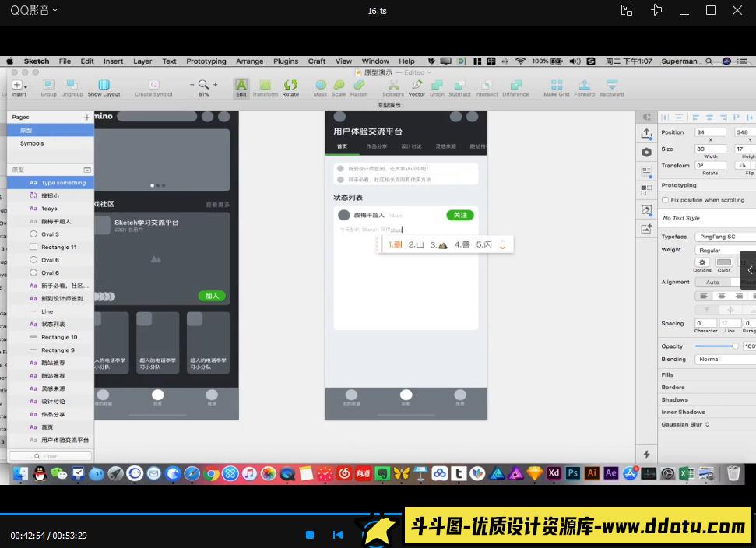Open the Prototyping menu
This screenshot has height=548, width=756.
[206, 61]
